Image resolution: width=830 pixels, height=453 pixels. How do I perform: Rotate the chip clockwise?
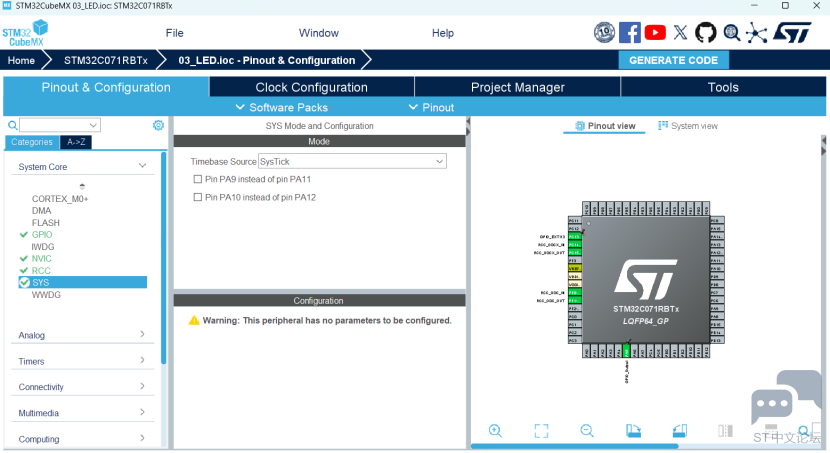[x=633, y=431]
